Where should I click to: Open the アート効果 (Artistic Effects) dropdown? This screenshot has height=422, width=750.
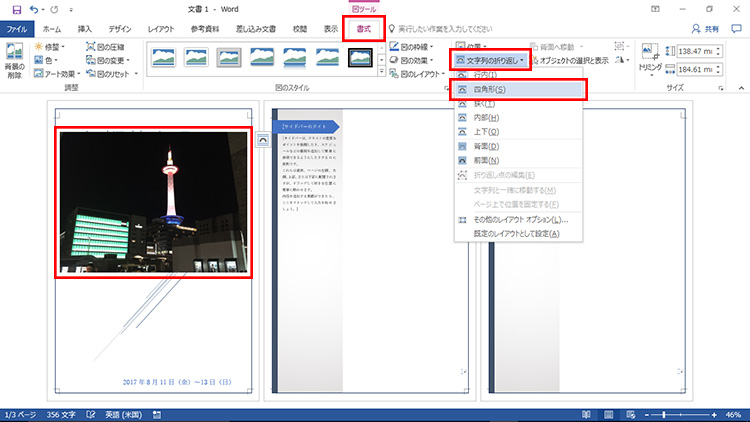tap(58, 74)
